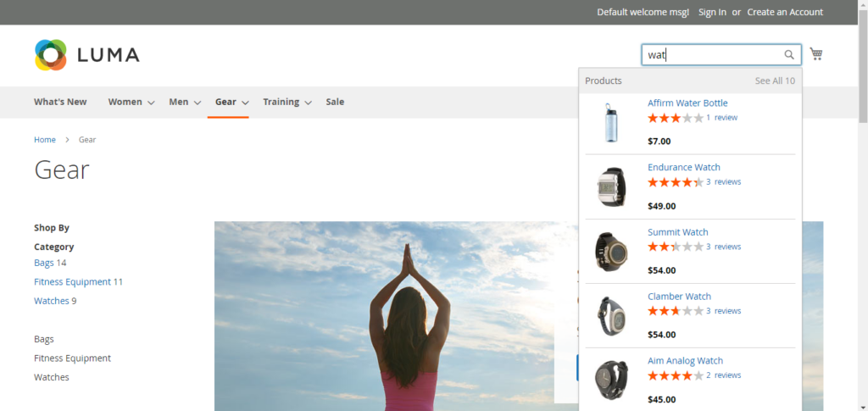
Task: Click Create an Account link
Action: click(x=785, y=12)
